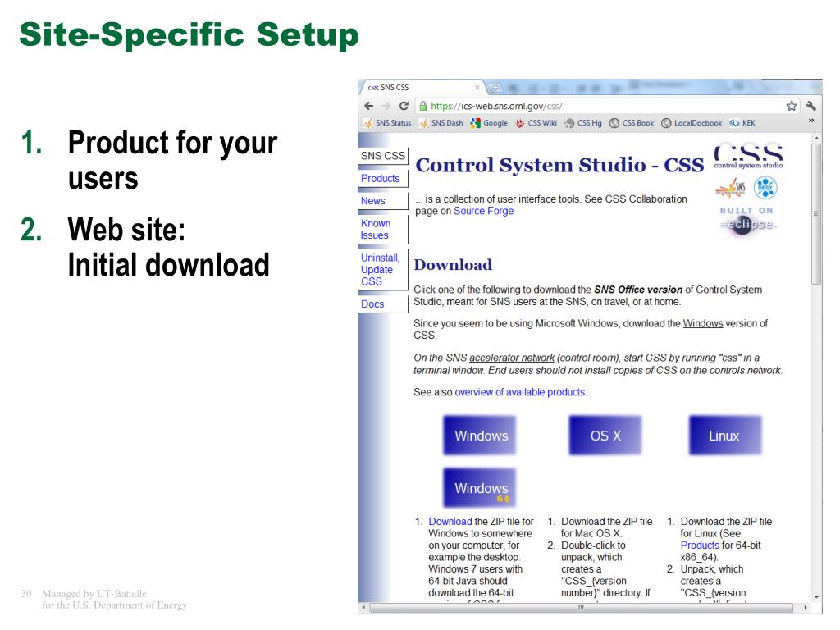840x630 pixels.
Task: Click the SNS logo icon
Action: (731, 188)
